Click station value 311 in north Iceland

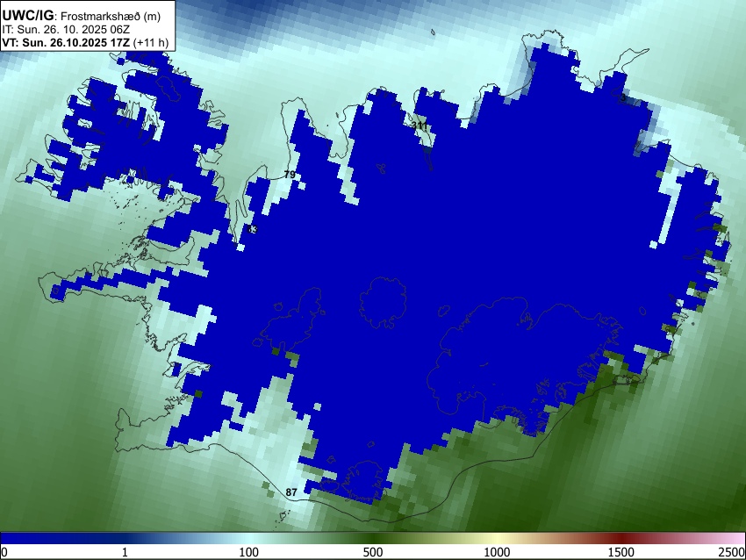420,126
